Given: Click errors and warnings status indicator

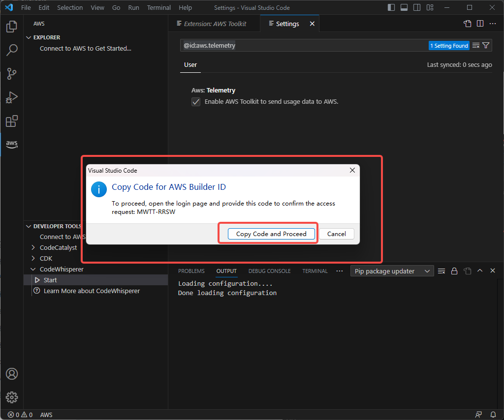Looking at the screenshot, I should click(x=20, y=415).
